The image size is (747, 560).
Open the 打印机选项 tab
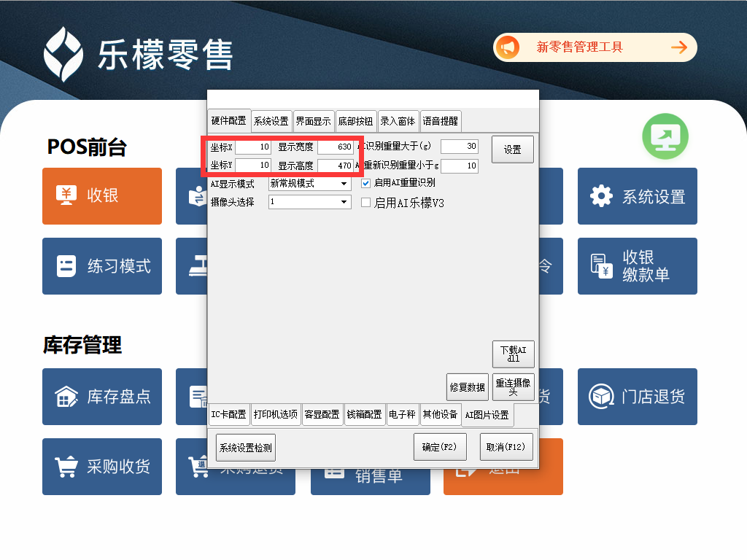click(x=276, y=414)
